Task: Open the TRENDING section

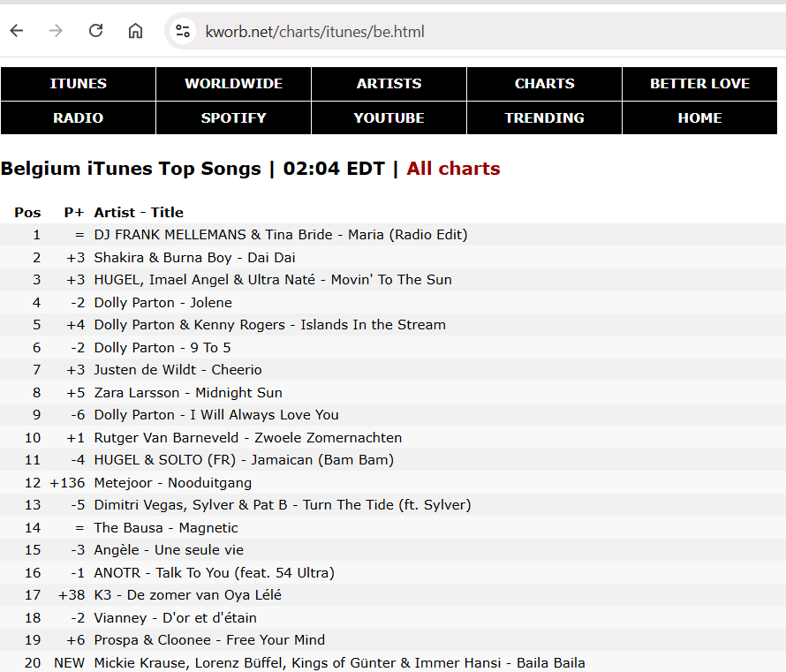Action: click(x=544, y=117)
